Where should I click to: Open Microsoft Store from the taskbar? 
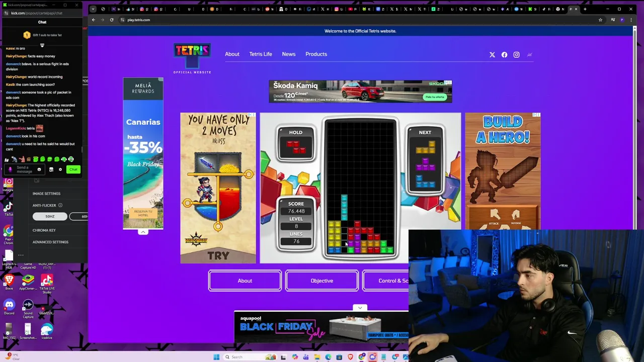pyautogui.click(x=339, y=357)
